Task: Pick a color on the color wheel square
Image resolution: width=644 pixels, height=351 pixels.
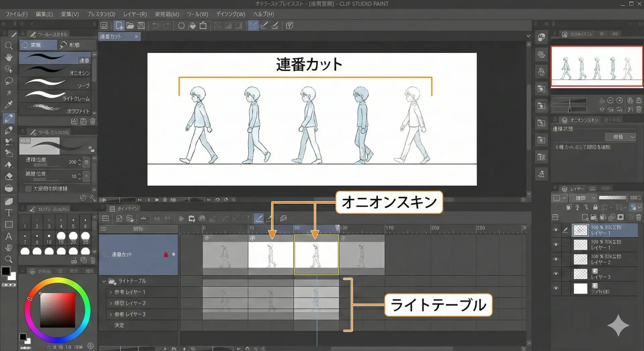Action: coord(57,310)
